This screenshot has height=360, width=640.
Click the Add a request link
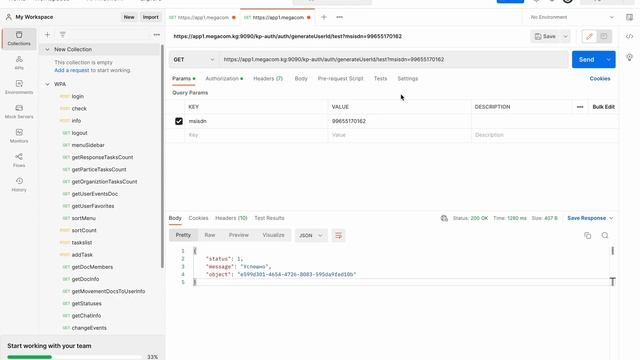(x=72, y=70)
